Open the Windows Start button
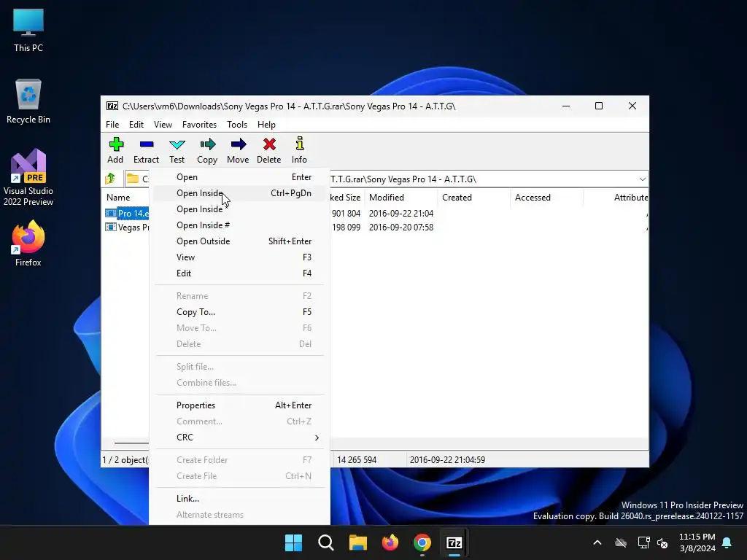747x560 pixels. (293, 542)
